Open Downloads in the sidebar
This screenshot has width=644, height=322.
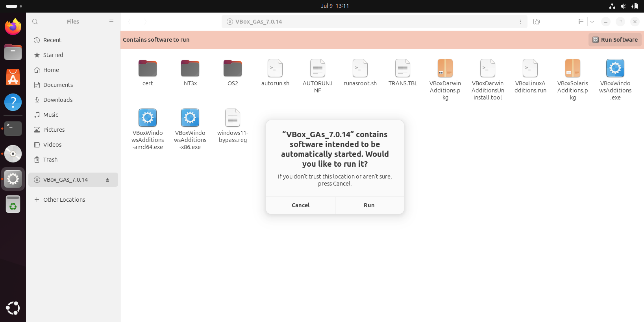click(73, 100)
